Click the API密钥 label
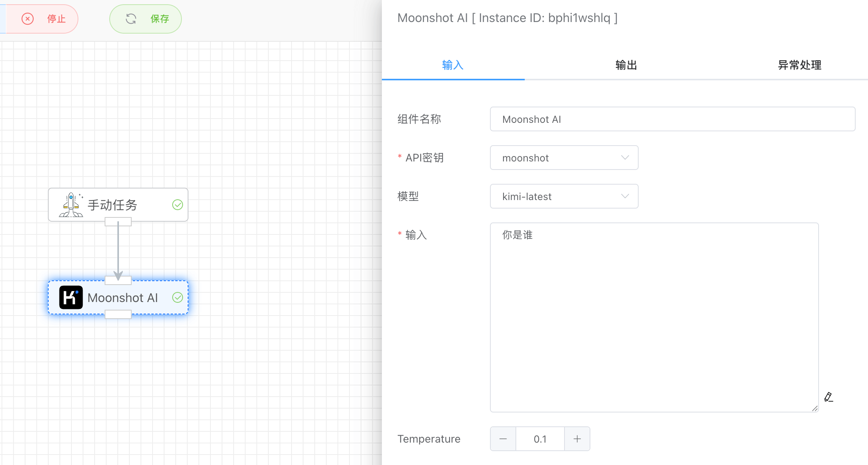This screenshot has height=465, width=868. click(424, 158)
